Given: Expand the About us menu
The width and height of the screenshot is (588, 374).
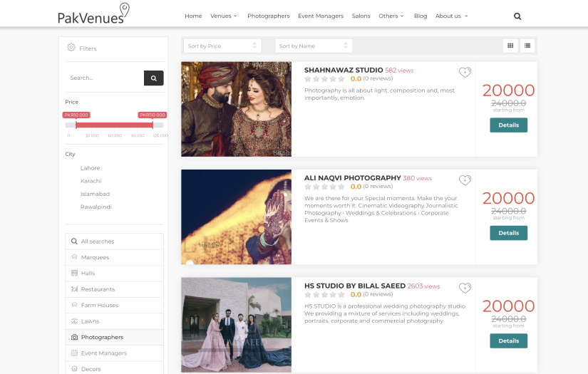Looking at the screenshot, I should 451,16.
